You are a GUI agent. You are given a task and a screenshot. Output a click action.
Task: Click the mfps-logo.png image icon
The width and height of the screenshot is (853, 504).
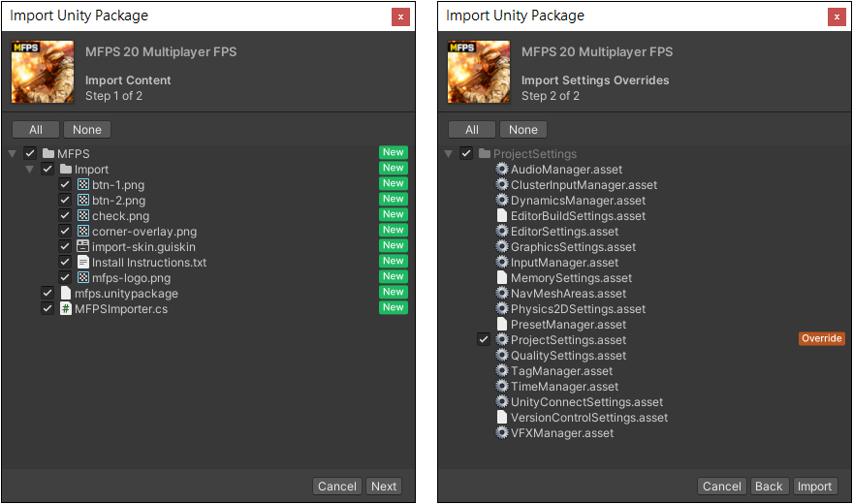(83, 278)
